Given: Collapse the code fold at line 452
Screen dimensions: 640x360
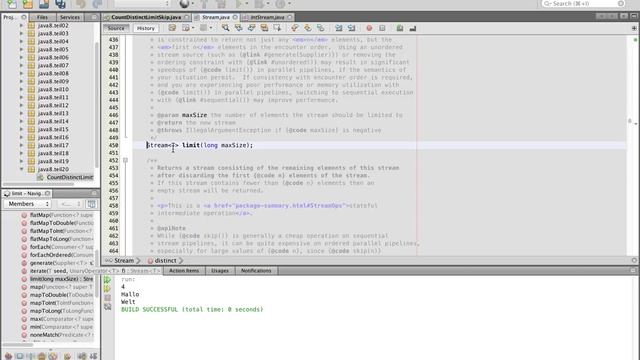Looking at the screenshot, I should tap(125, 160).
